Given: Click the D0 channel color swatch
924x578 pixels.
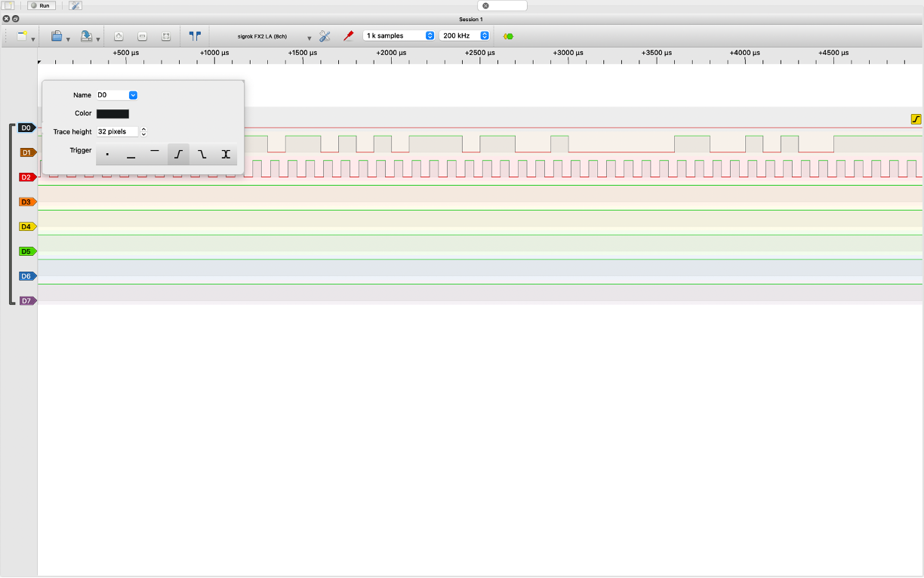Looking at the screenshot, I should [x=112, y=114].
